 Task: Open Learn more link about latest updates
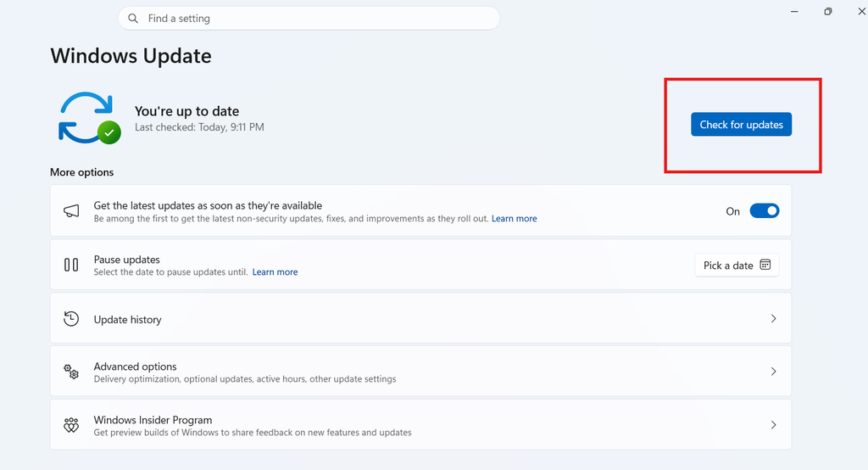click(x=515, y=218)
